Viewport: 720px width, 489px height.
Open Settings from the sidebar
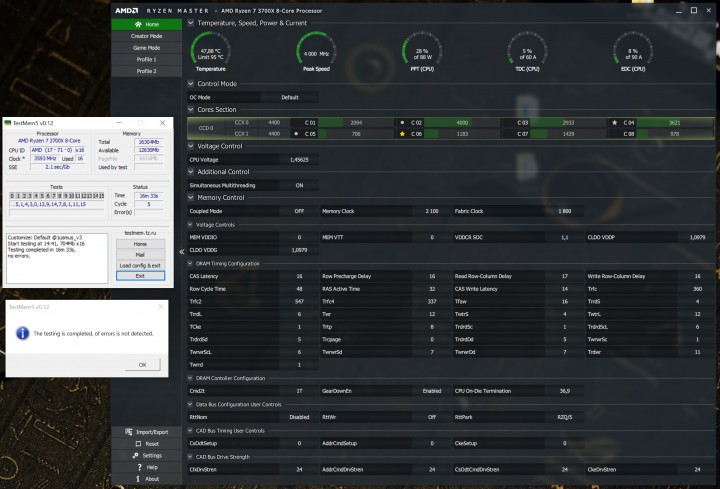point(146,455)
